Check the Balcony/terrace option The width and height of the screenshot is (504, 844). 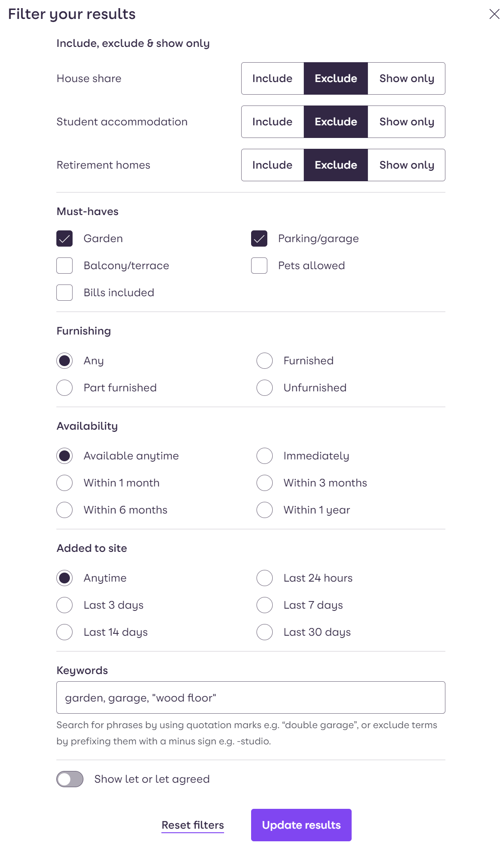point(64,266)
